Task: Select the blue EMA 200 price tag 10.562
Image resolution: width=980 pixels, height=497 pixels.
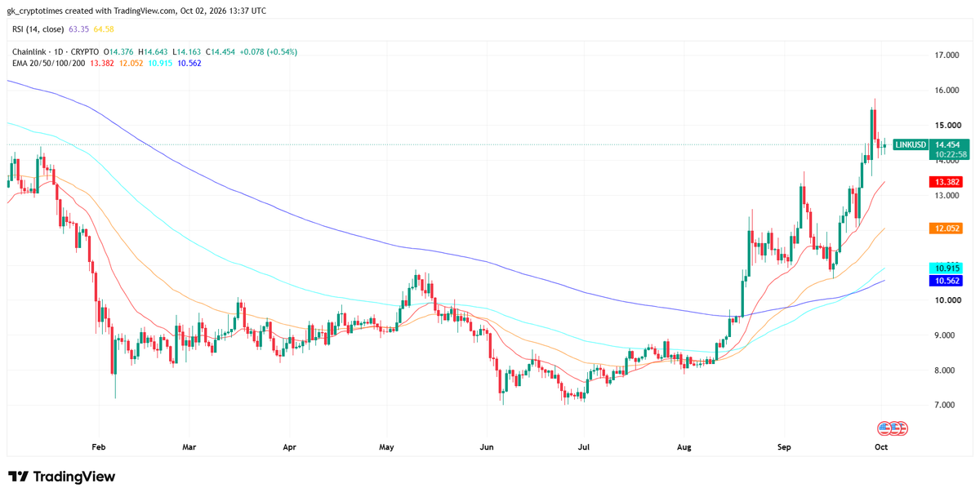Action: pos(947,280)
